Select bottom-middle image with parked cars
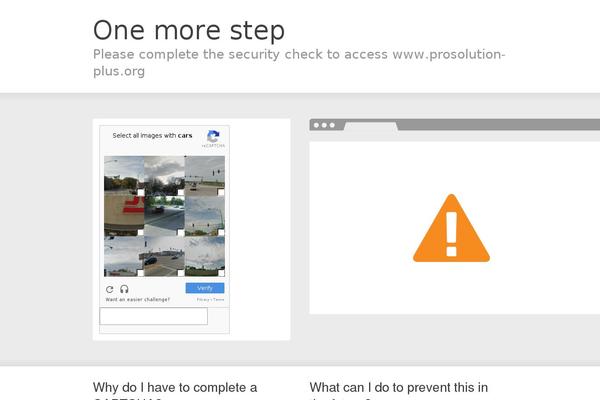The image size is (600, 400). tap(164, 256)
